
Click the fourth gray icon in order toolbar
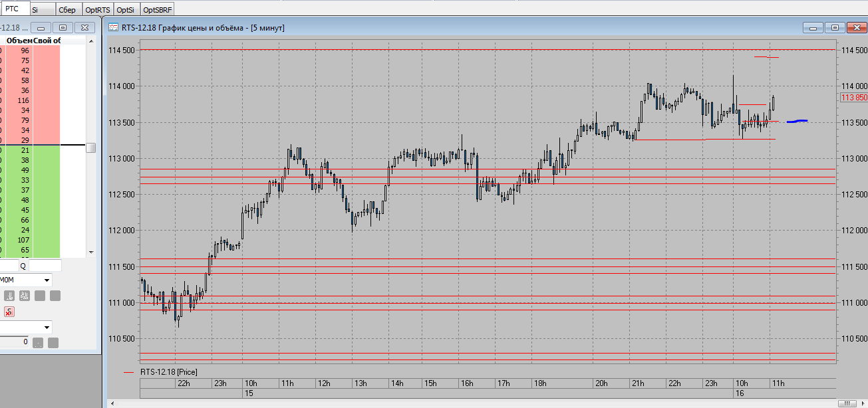click(x=55, y=296)
